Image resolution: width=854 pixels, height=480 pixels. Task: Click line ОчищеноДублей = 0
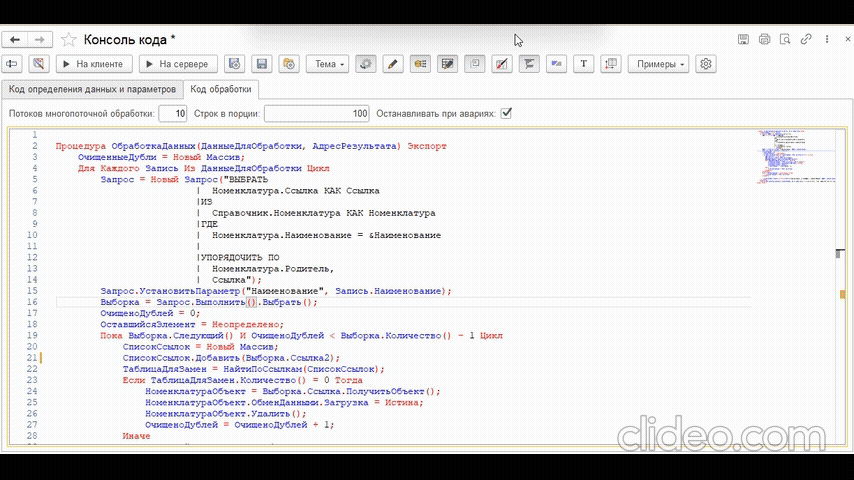[150, 313]
